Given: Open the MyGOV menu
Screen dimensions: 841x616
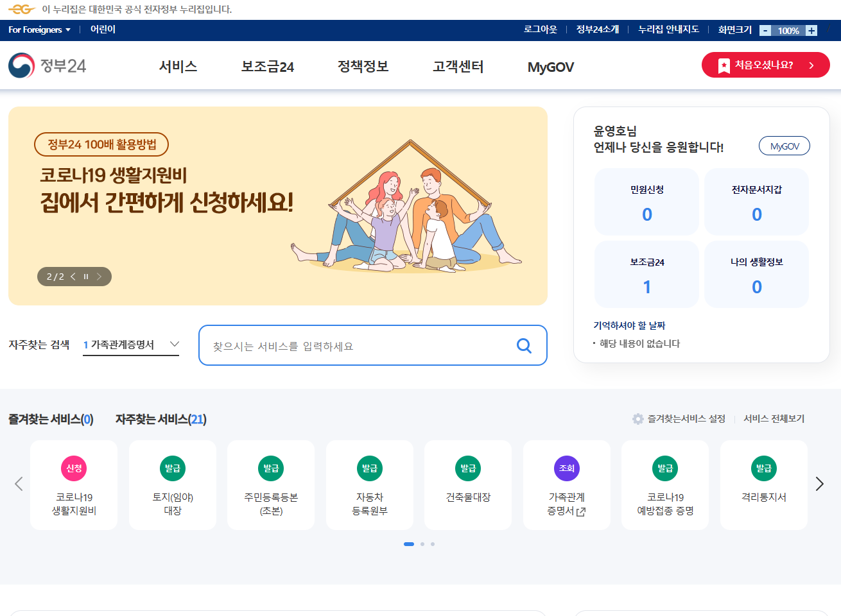Looking at the screenshot, I should [x=551, y=67].
